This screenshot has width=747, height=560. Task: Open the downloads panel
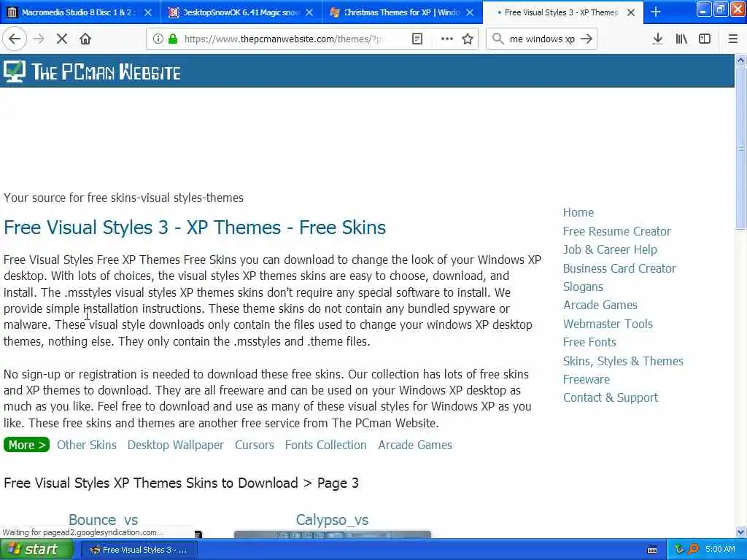[x=657, y=39]
